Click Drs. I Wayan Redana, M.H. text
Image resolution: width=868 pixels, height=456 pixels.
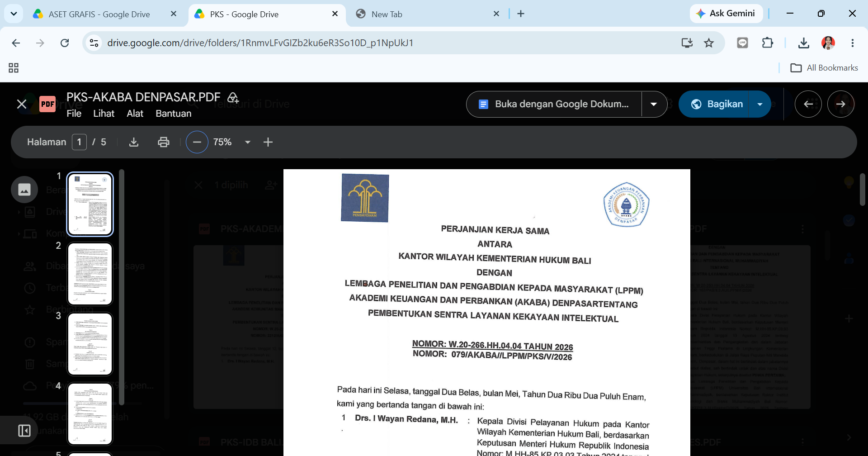[x=406, y=419]
